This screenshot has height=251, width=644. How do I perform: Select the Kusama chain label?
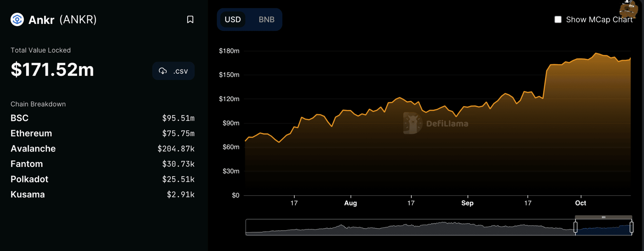pyautogui.click(x=28, y=195)
